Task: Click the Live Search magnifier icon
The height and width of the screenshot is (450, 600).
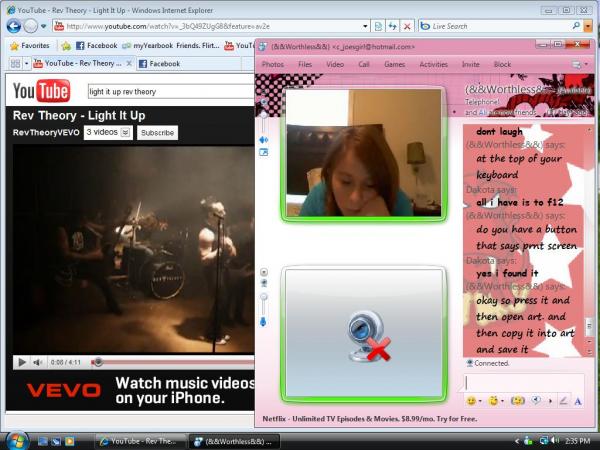Action: point(576,26)
